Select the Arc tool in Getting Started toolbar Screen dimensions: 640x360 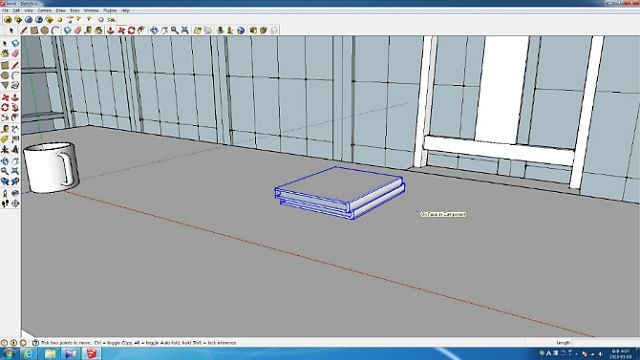56,30
